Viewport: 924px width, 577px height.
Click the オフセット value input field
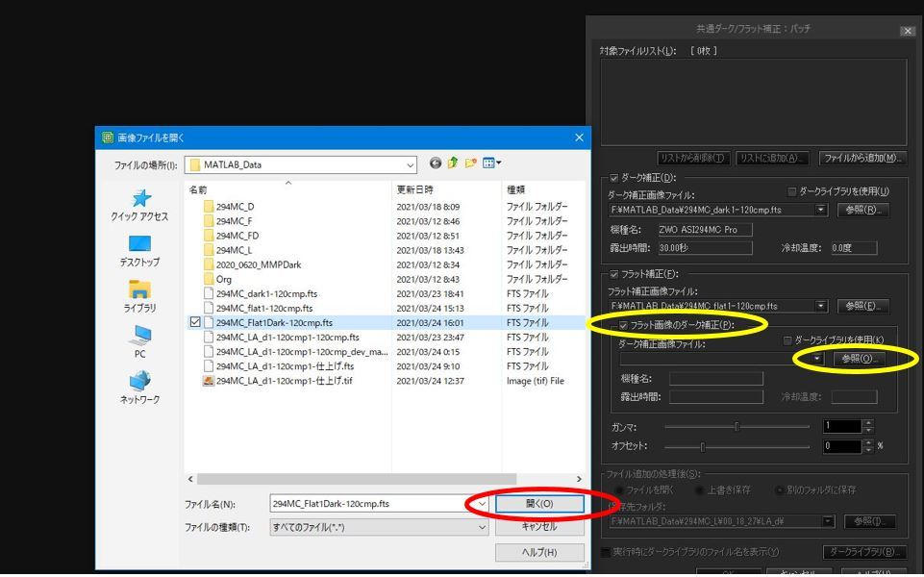(842, 447)
